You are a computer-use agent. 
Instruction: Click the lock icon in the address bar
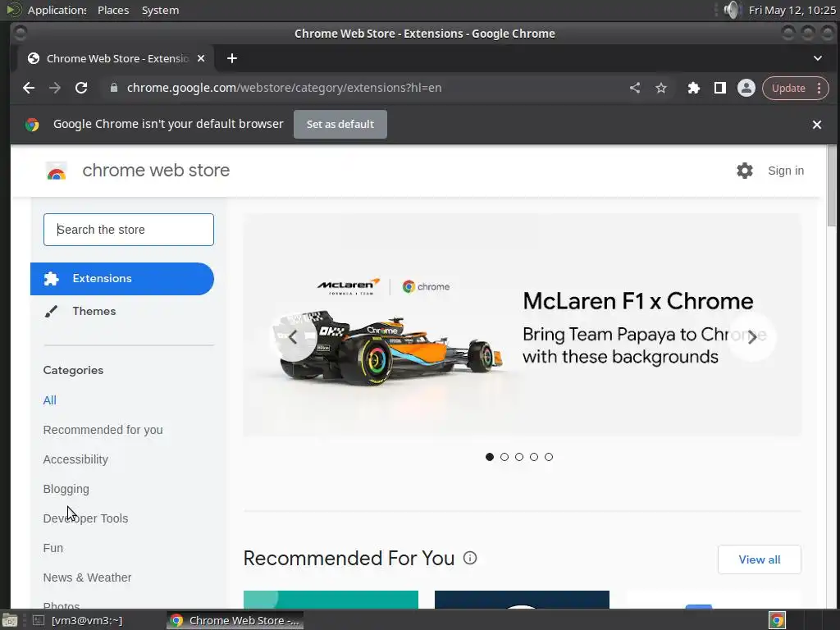113,88
